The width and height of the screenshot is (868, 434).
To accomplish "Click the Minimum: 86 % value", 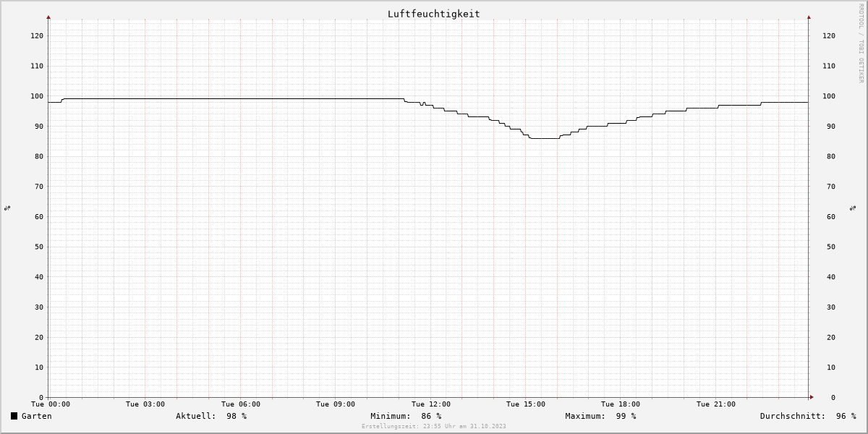I will click(x=406, y=416).
